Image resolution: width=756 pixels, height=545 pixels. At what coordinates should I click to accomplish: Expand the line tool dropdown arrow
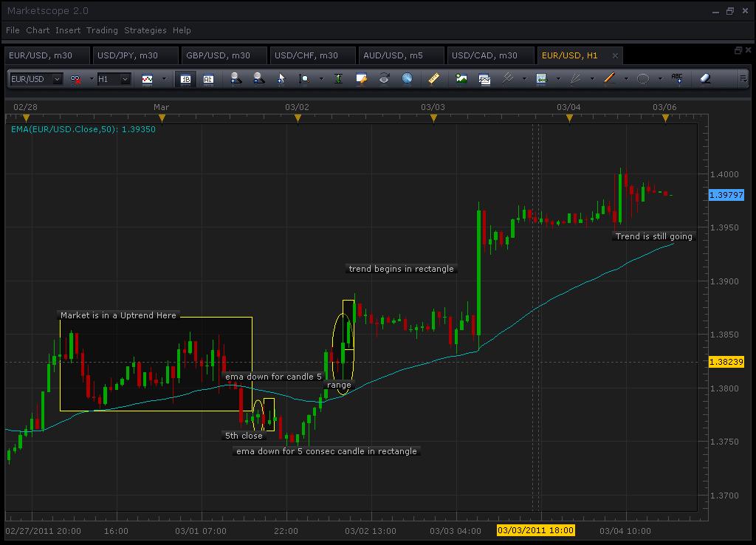(626, 79)
